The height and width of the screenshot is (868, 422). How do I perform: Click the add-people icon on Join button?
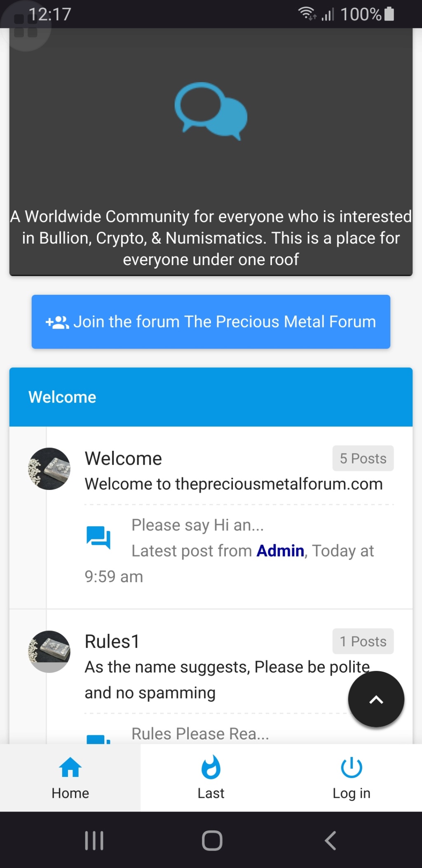tap(57, 322)
